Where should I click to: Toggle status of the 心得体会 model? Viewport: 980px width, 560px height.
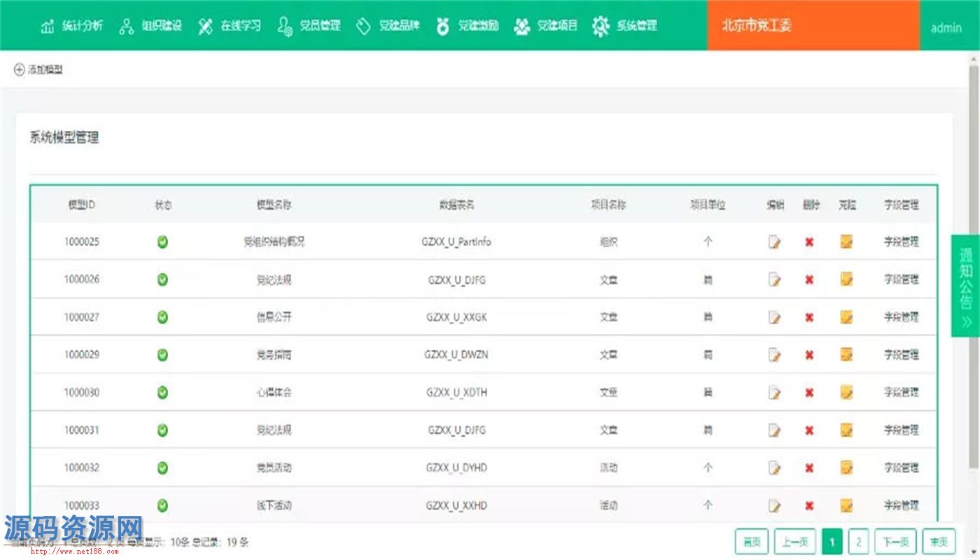pos(162,393)
